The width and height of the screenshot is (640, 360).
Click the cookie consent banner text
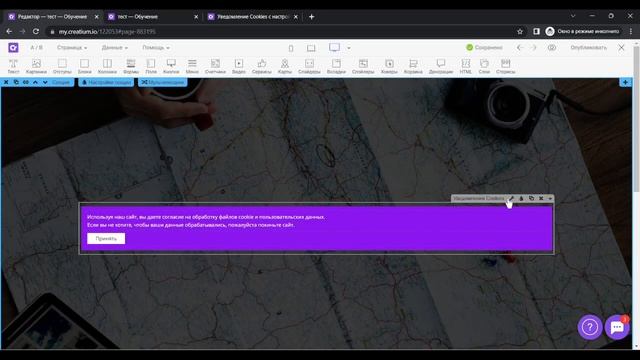pyautogui.click(x=206, y=221)
